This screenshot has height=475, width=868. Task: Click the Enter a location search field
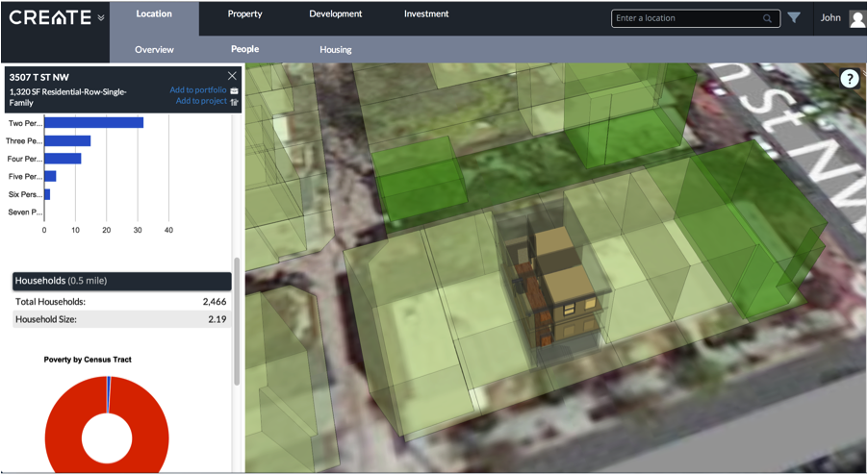[x=685, y=18]
